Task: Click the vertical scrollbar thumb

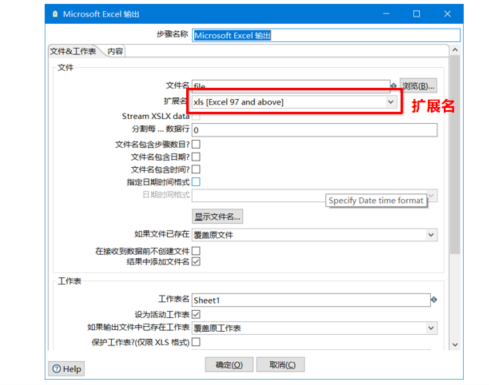Action: pos(455,155)
